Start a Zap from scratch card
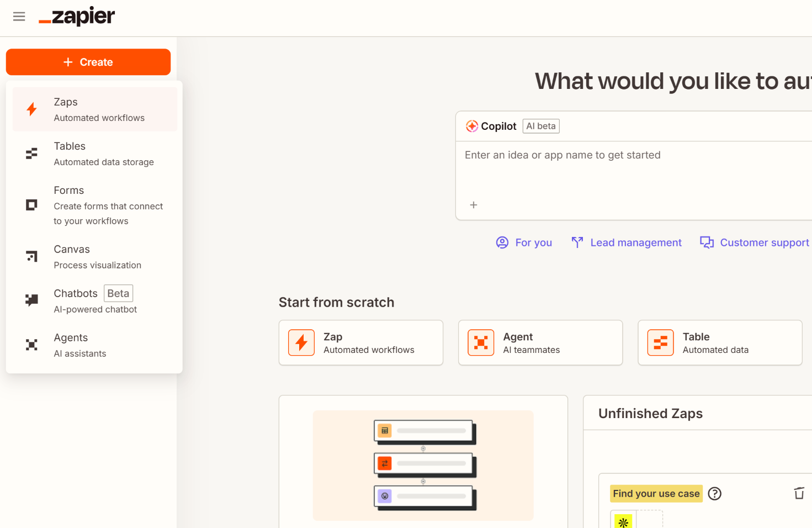 [x=361, y=343]
